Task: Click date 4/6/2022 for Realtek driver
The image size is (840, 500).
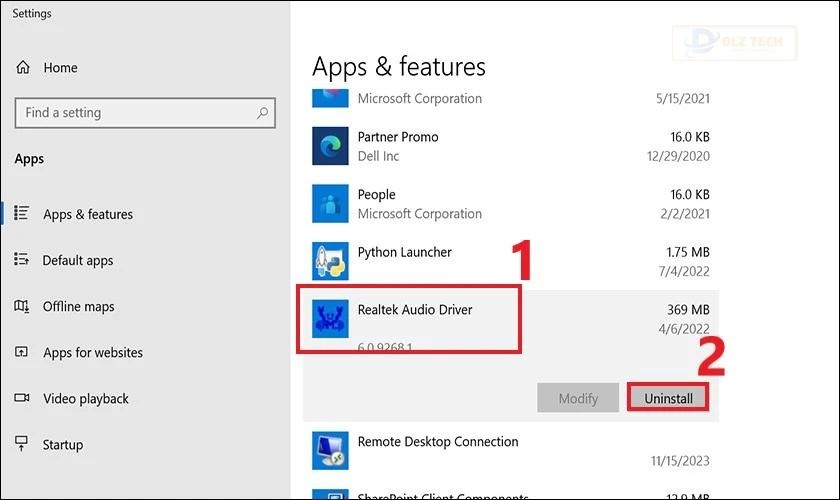Action: tap(684, 329)
